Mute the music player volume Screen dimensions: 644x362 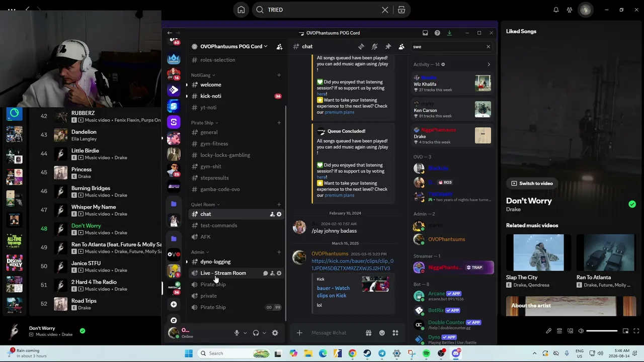point(581,331)
